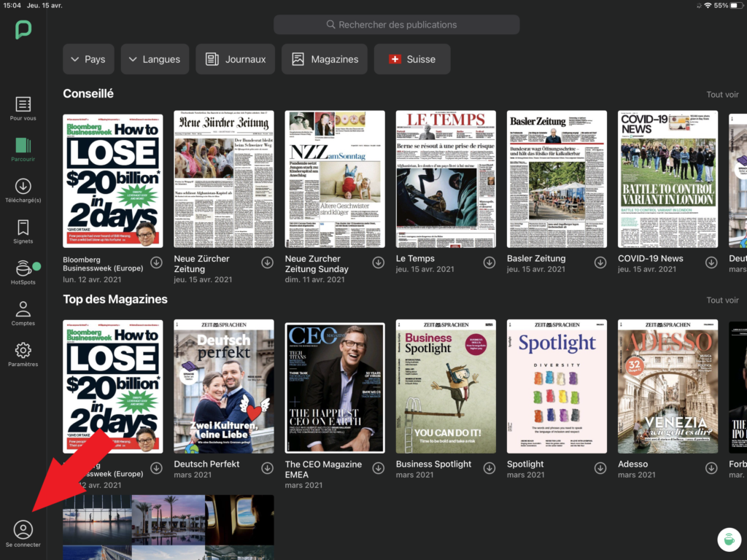This screenshot has height=560, width=747.
Task: Click the Adesso title text
Action: pyautogui.click(x=632, y=464)
